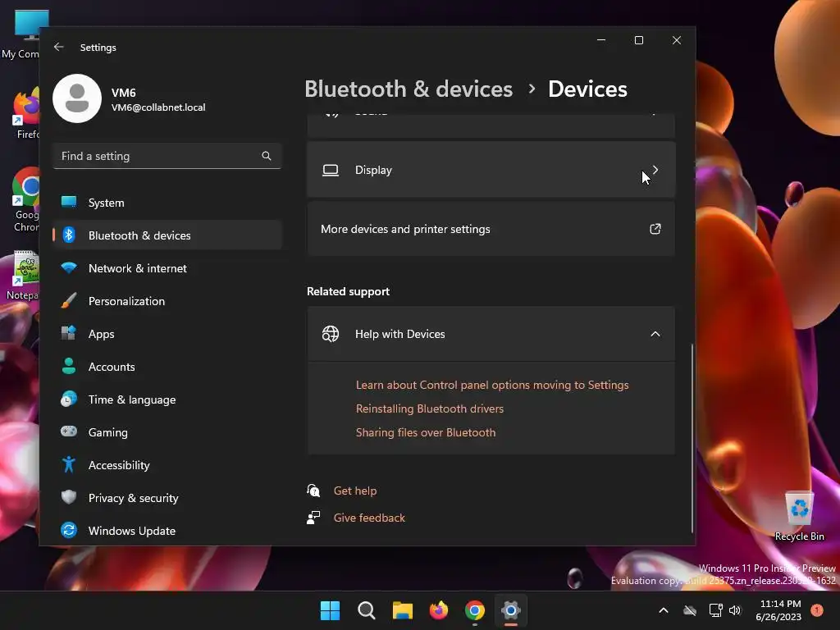Click the search magnifier in Find a setting

pos(267,156)
